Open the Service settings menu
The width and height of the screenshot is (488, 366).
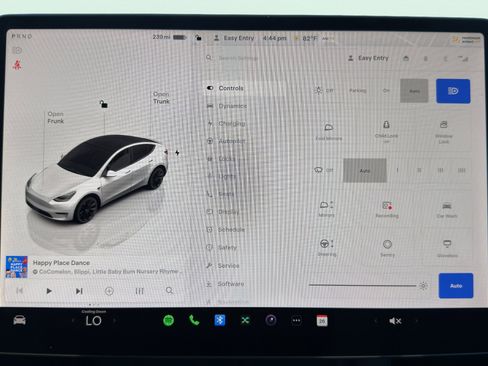223,266
